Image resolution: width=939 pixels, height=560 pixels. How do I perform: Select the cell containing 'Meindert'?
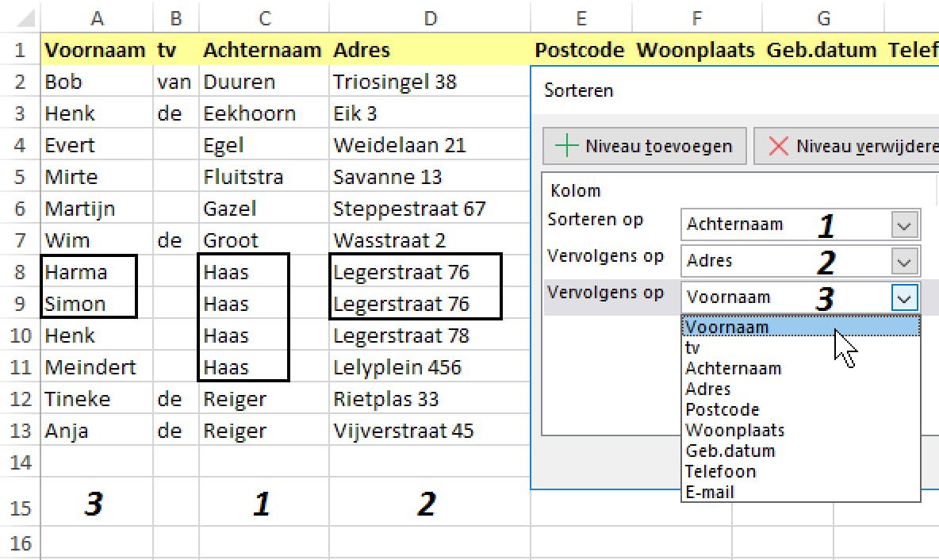tap(90, 367)
